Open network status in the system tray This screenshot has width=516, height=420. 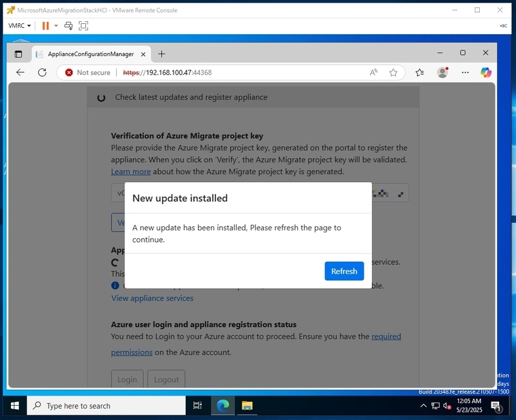435,406
